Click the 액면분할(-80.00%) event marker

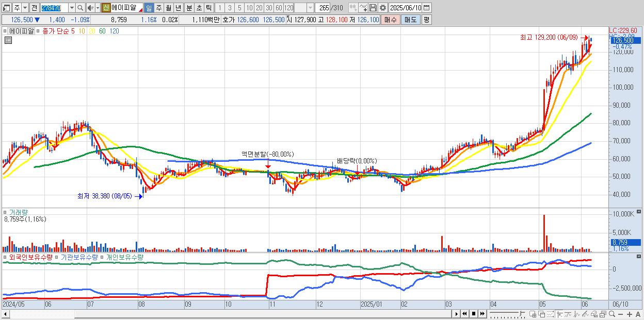click(267, 154)
